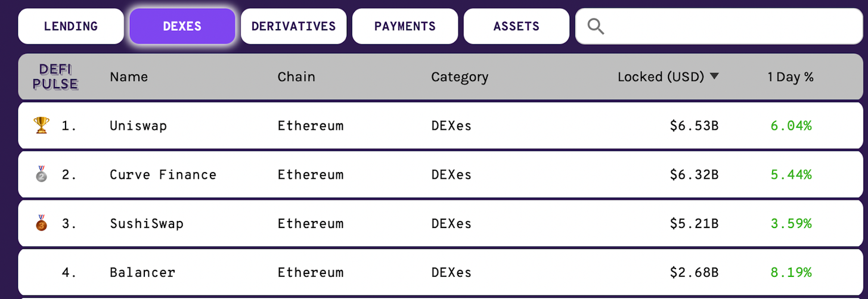Open the Balancer project row
This screenshot has height=299, width=868.
tap(441, 272)
